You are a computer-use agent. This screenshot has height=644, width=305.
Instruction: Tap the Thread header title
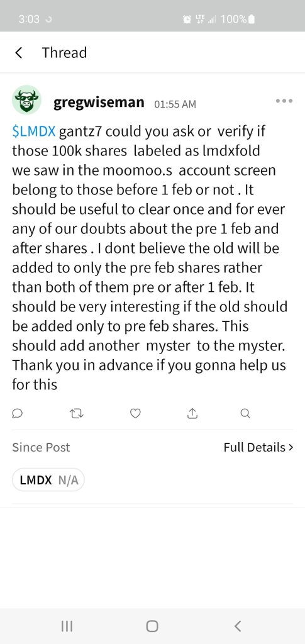[64, 53]
